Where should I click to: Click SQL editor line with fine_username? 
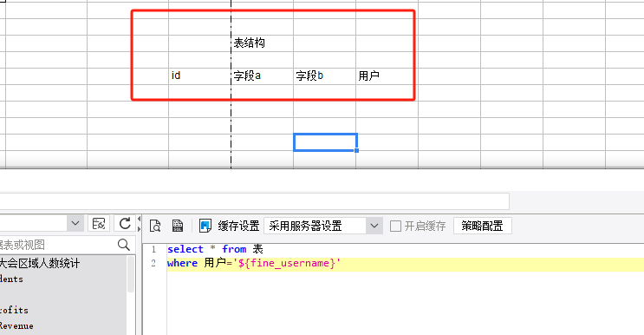pyautogui.click(x=406, y=263)
